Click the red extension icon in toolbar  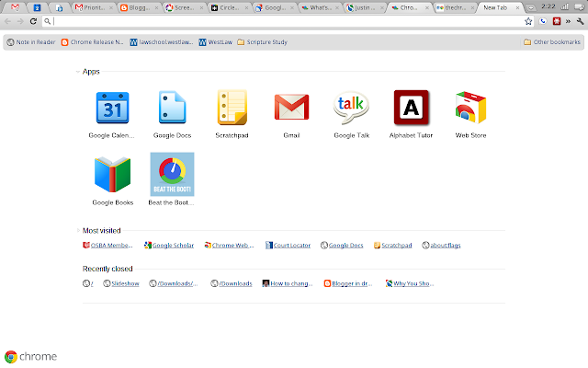point(557,21)
